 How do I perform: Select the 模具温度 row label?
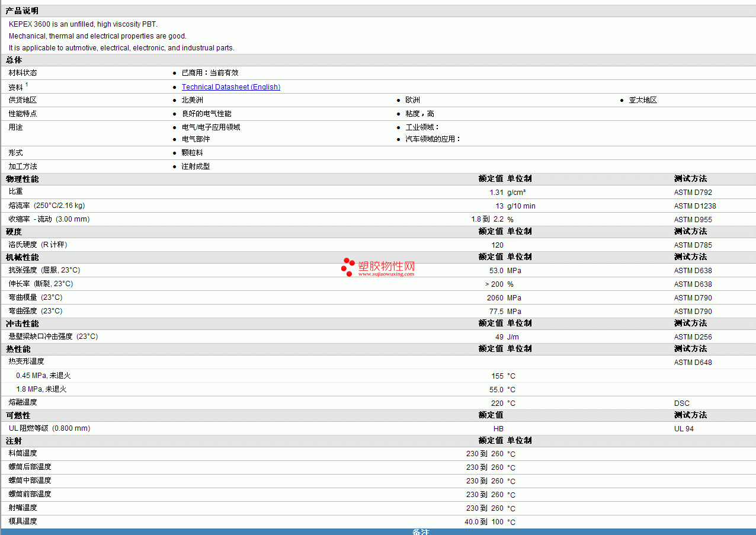point(23,521)
